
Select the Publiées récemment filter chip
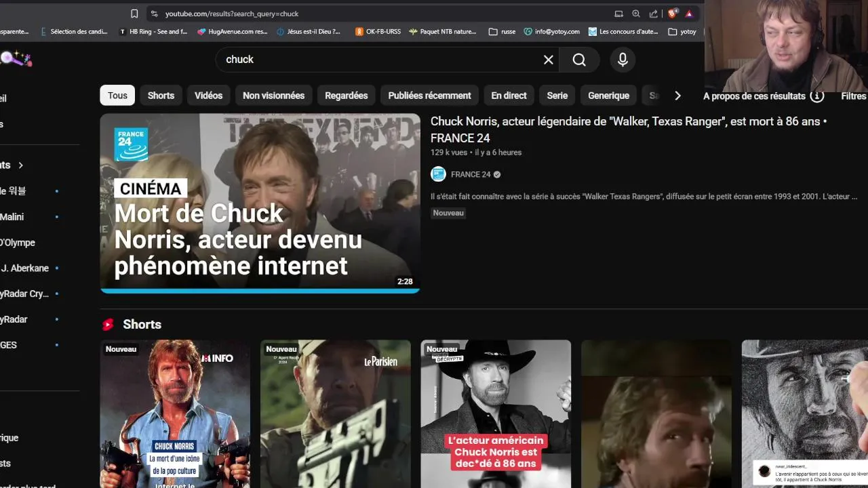pyautogui.click(x=429, y=96)
